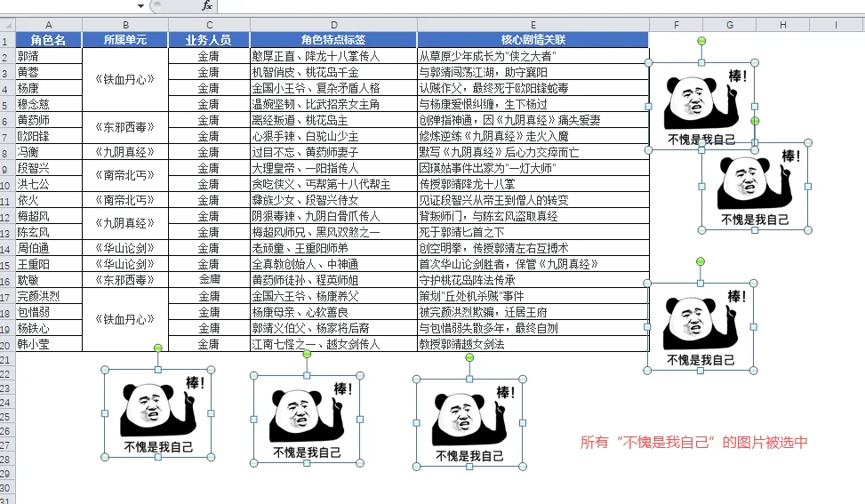Click the merged 《铁血丹心》 cell beside 黄蓉
Viewport: 865px width, 504px height.
pos(125,80)
